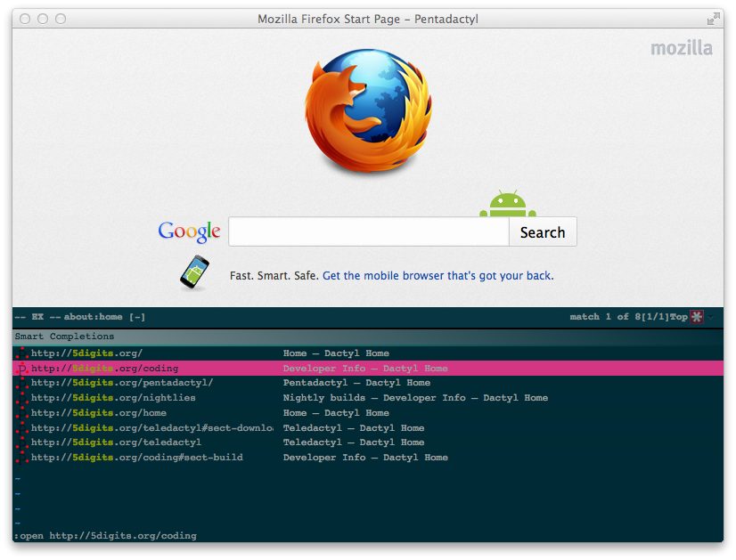This screenshot has height=560, width=736.
Task: Click the zoom window button (third circle)
Action: click(x=61, y=19)
